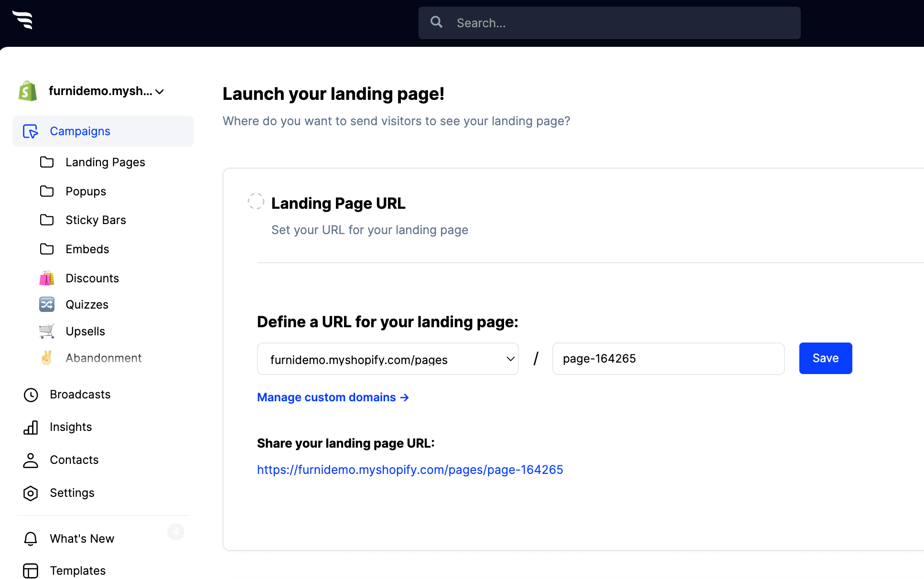
Task: Click the search magnifier icon
Action: [436, 22]
